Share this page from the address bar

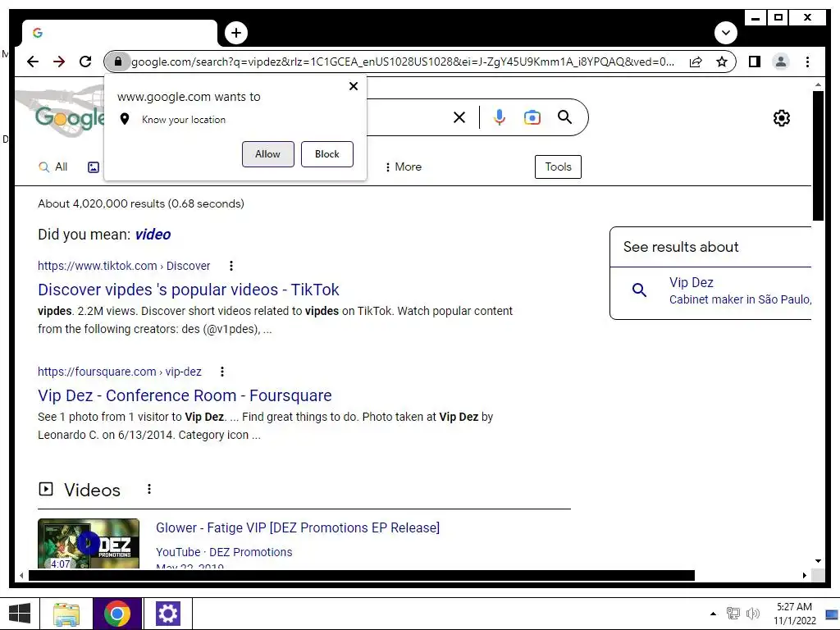pyautogui.click(x=696, y=62)
